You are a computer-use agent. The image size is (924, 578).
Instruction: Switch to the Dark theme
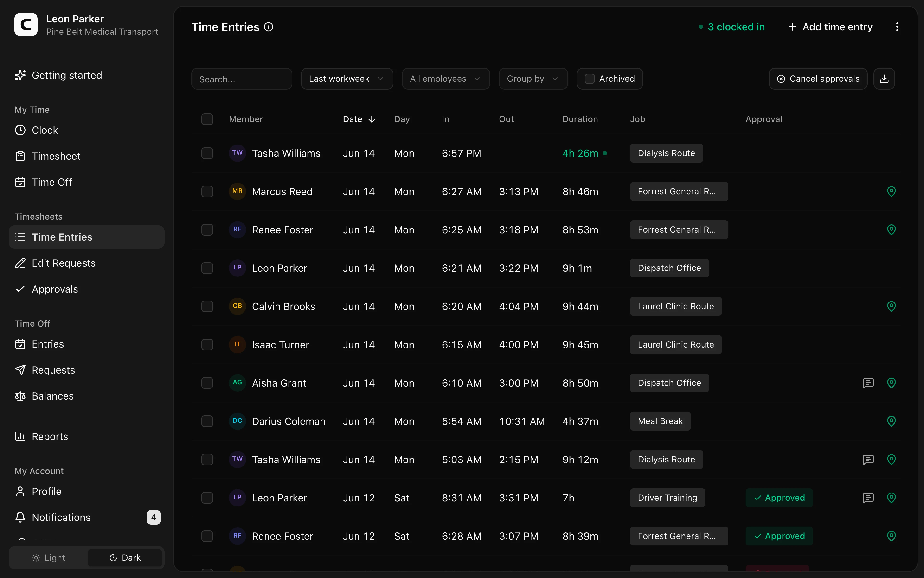125,558
